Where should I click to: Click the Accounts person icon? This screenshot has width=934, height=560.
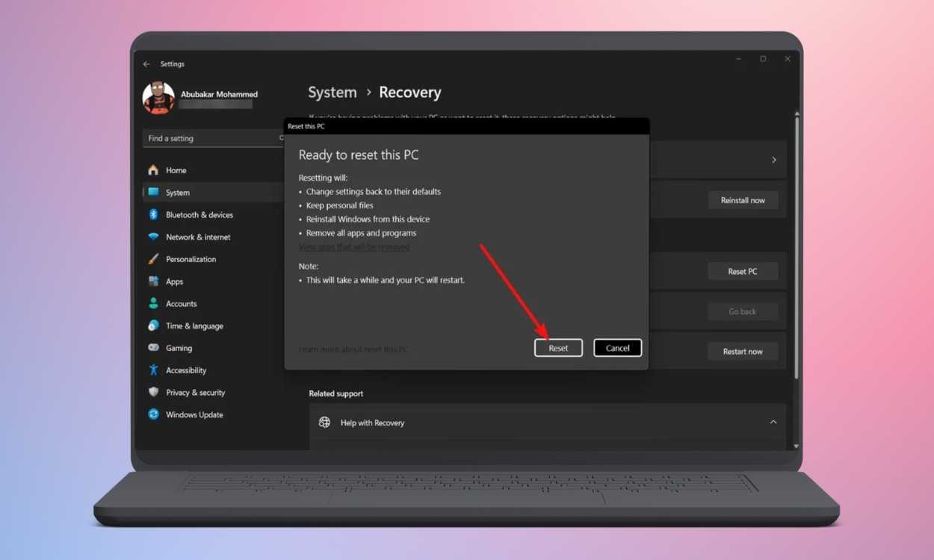pyautogui.click(x=153, y=304)
